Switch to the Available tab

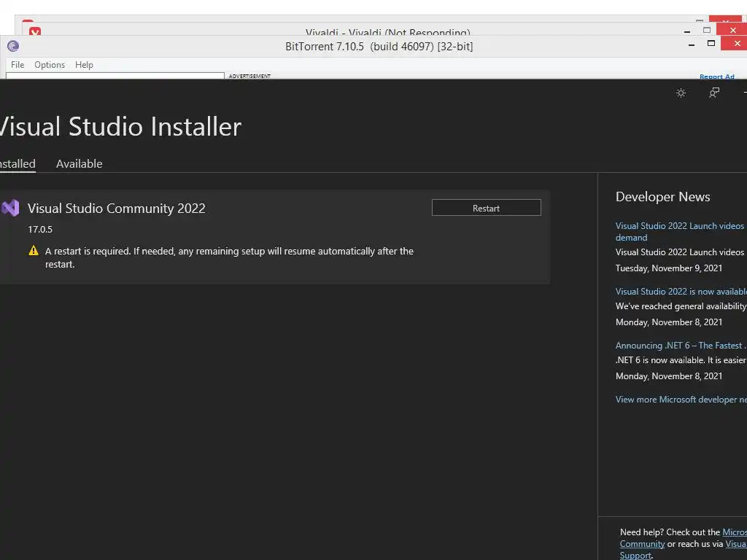tap(79, 164)
